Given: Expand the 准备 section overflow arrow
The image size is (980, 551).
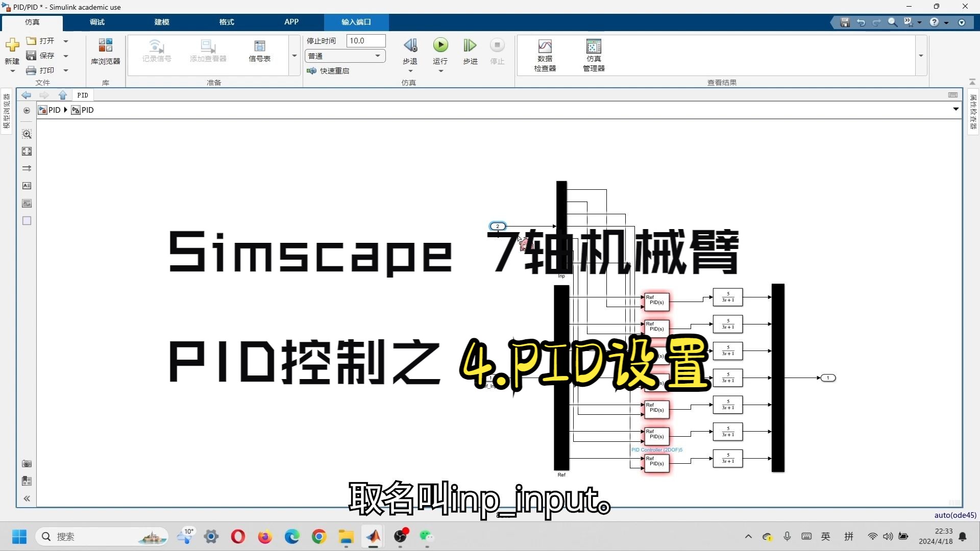Looking at the screenshot, I should pyautogui.click(x=293, y=56).
